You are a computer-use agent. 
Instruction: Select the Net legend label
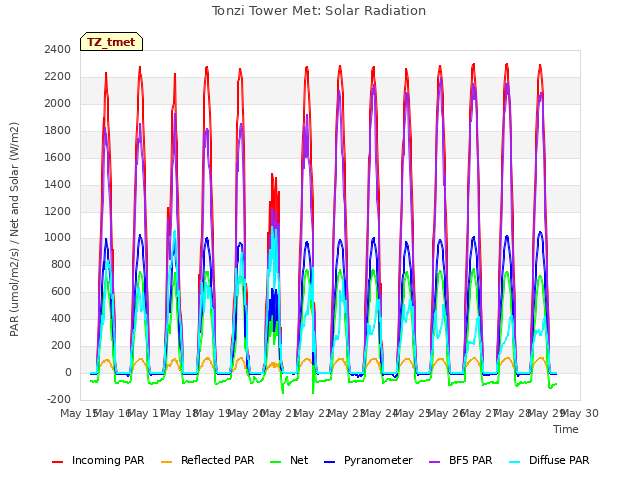(x=299, y=460)
